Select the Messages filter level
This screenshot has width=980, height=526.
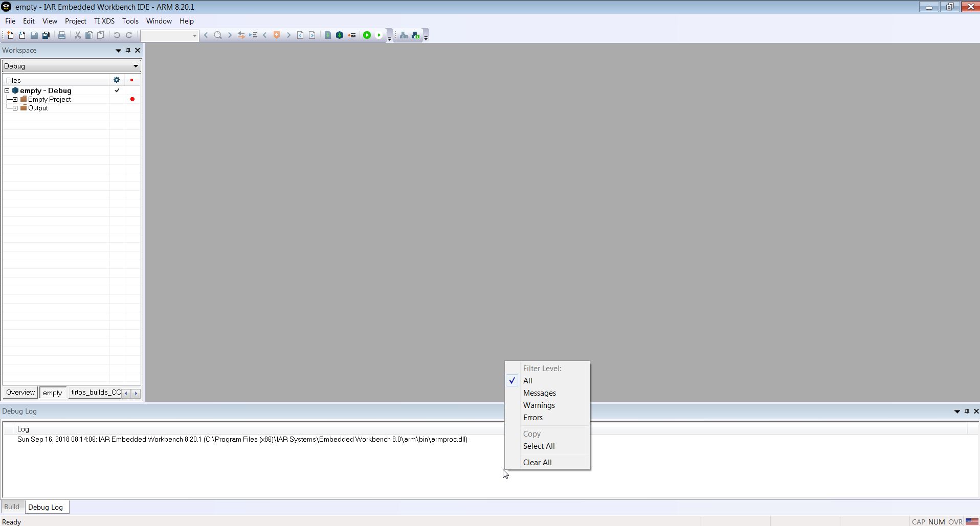point(547,393)
